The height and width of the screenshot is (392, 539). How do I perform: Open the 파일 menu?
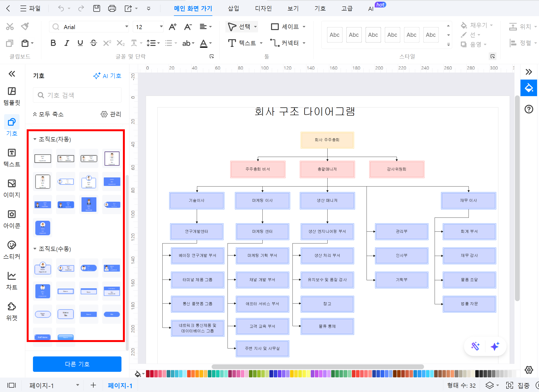tap(31, 9)
